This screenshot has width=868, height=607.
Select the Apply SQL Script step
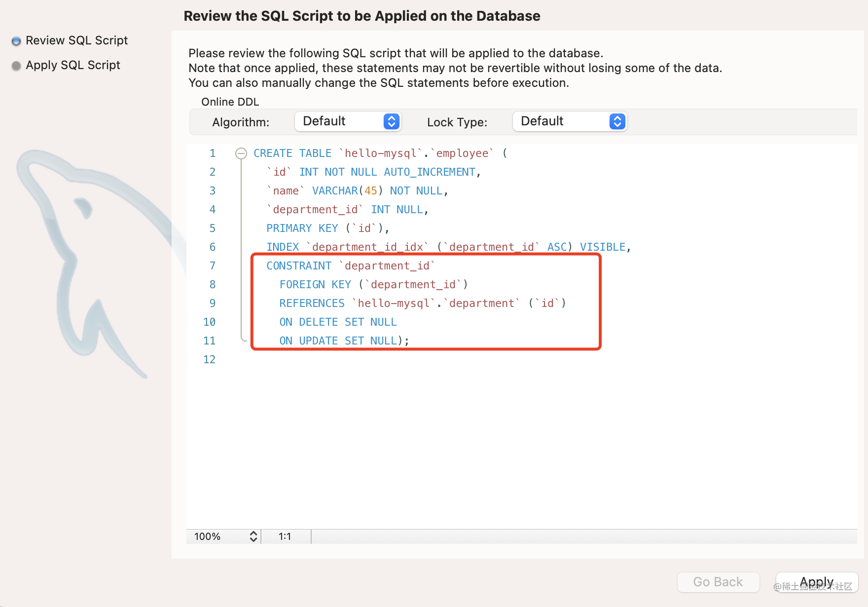[x=73, y=65]
